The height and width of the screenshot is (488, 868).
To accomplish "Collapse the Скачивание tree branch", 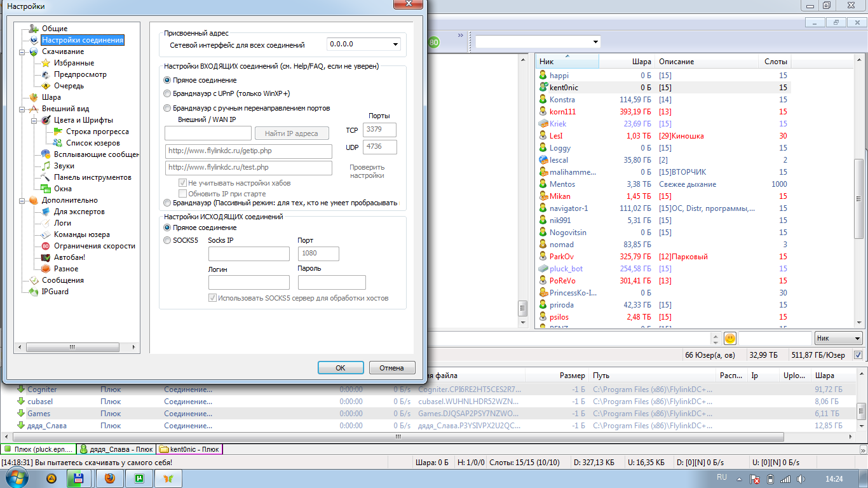I will [22, 51].
